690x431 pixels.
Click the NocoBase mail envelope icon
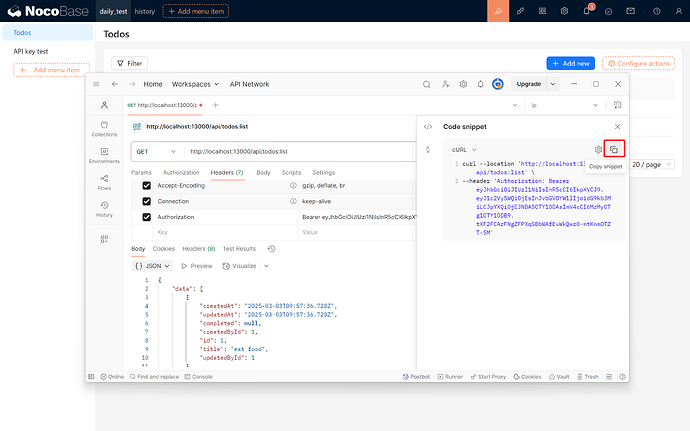click(631, 11)
